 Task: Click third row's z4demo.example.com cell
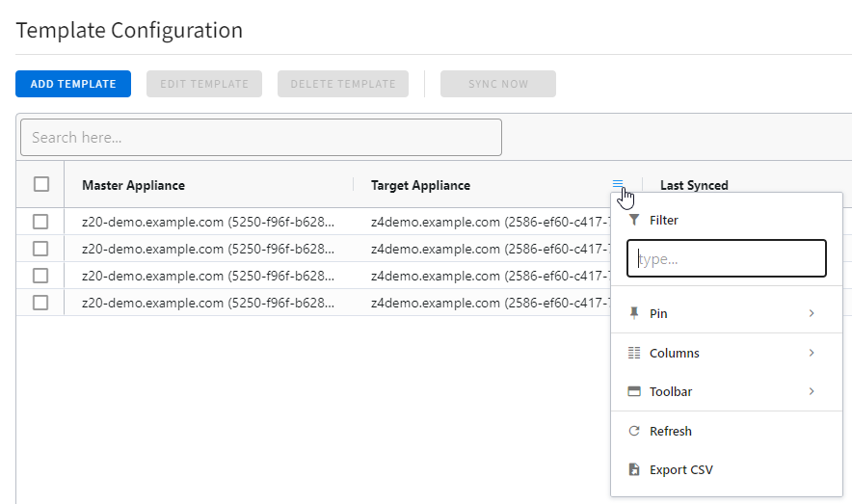491,276
